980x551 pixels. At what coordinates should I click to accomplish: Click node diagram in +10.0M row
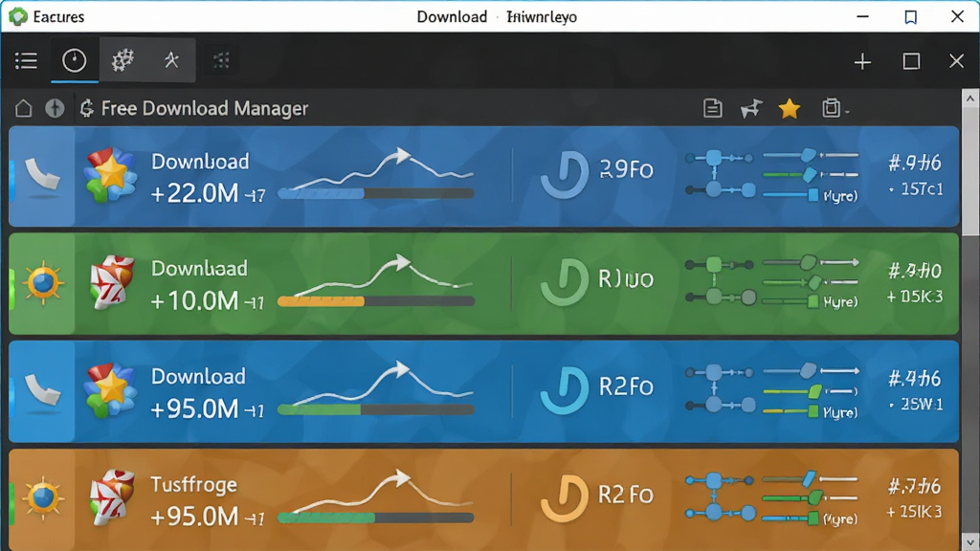pyautogui.click(x=720, y=281)
